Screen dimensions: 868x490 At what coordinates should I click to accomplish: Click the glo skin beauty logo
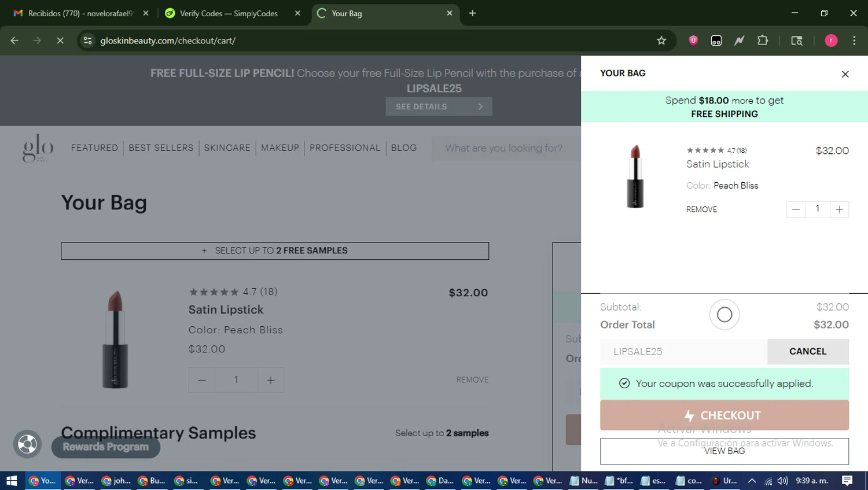coord(38,148)
